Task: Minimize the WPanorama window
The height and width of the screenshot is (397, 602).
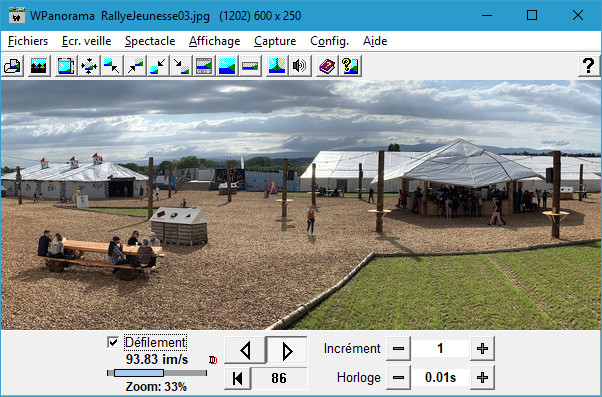Action: coord(487,15)
